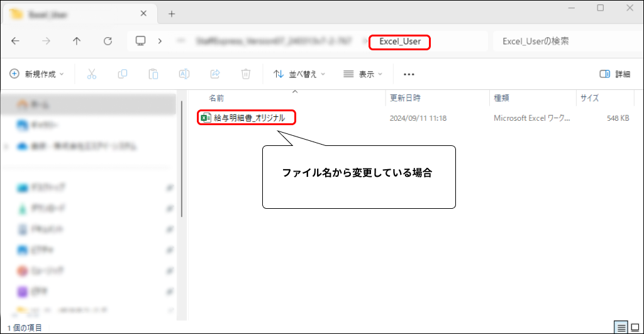Switch to details list view icon in status bar
This screenshot has height=334, width=644.
pos(621,328)
